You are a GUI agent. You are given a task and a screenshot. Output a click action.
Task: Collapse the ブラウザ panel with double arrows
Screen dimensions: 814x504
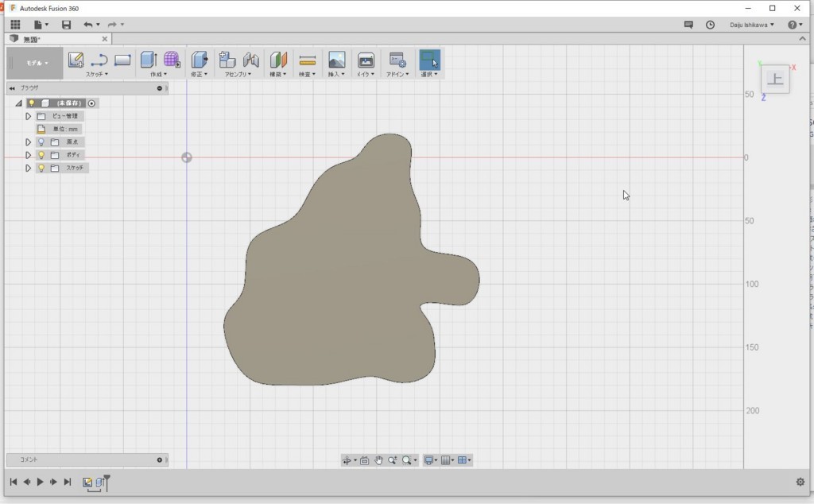[x=12, y=88]
